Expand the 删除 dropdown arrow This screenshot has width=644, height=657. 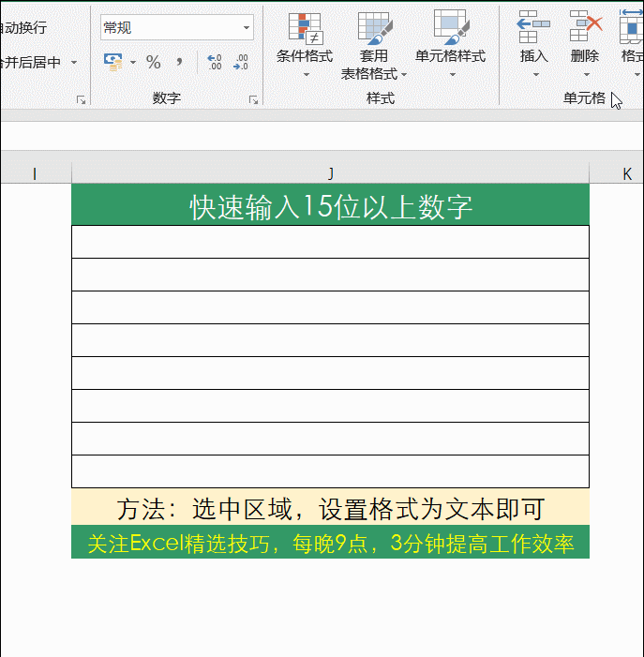pyautogui.click(x=587, y=75)
